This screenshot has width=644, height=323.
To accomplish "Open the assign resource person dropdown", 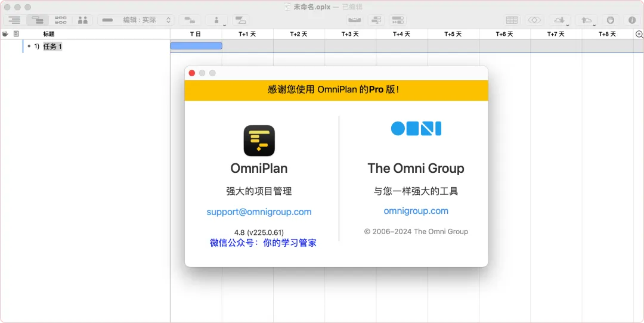I will click(x=216, y=20).
